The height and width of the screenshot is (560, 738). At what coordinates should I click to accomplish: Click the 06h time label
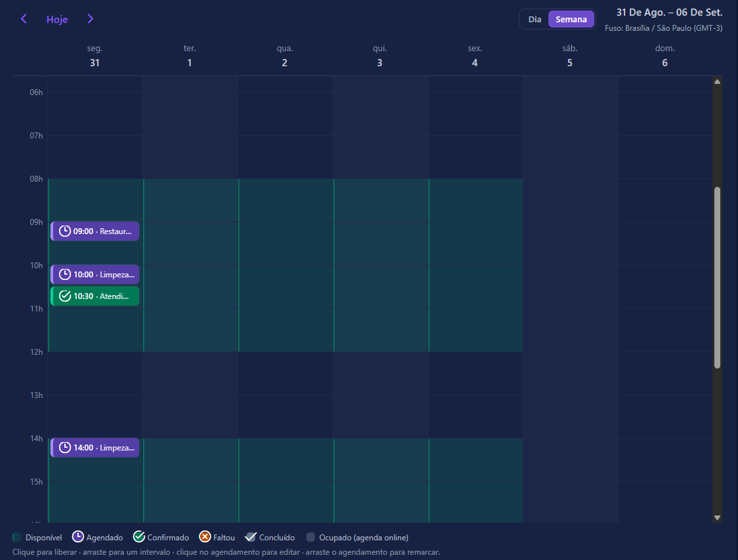tap(36, 92)
